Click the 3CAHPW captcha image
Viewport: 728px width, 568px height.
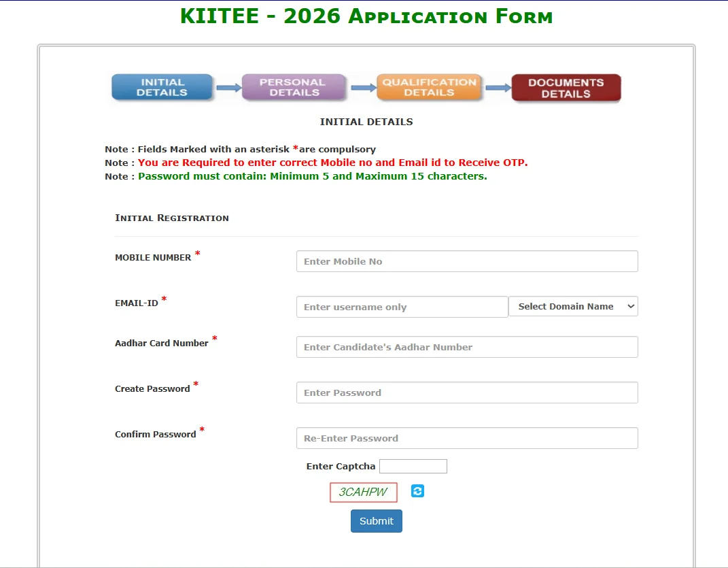click(x=363, y=492)
